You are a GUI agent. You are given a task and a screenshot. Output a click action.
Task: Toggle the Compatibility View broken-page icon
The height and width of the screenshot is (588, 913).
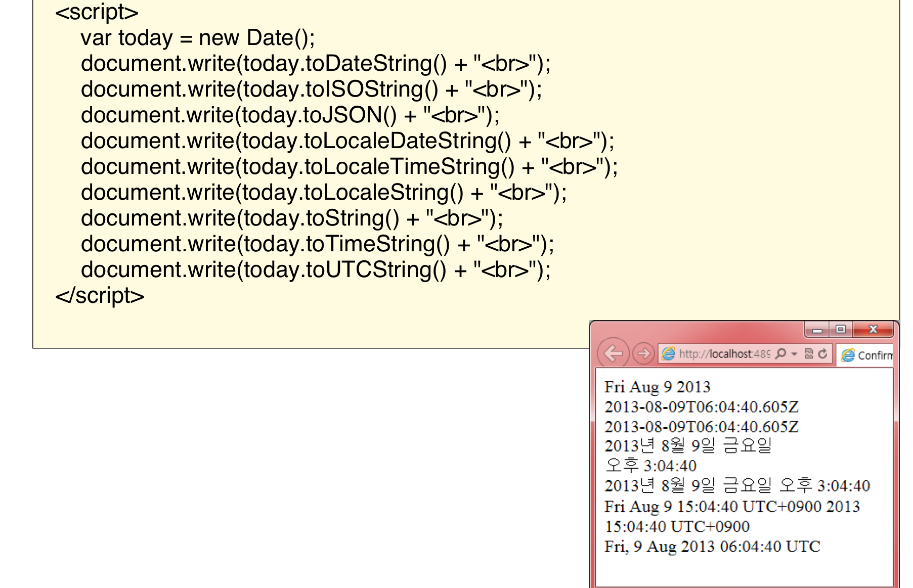click(x=809, y=353)
